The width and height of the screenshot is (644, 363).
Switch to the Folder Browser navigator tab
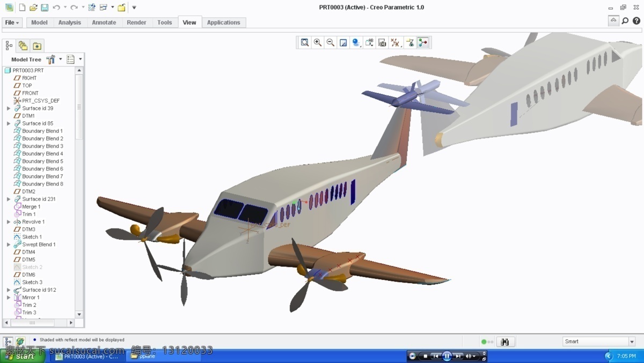(23, 46)
